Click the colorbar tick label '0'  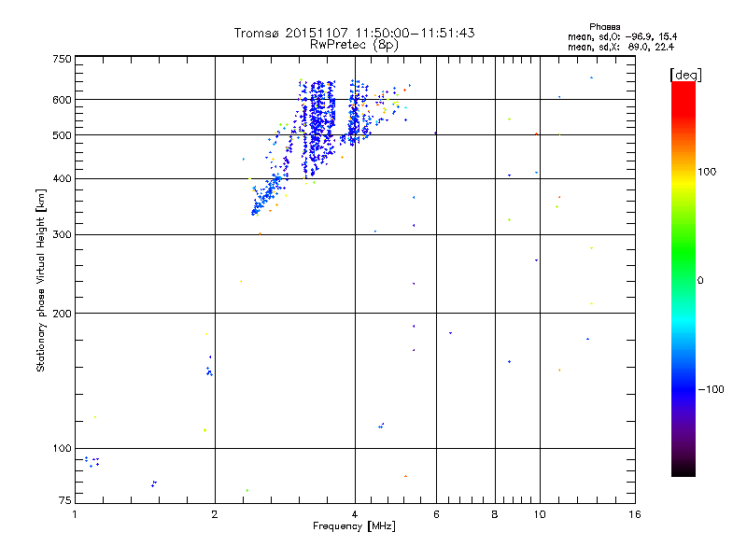(700, 281)
